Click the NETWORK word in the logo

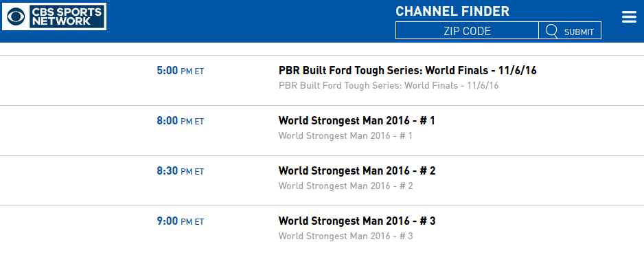pyautogui.click(x=62, y=21)
